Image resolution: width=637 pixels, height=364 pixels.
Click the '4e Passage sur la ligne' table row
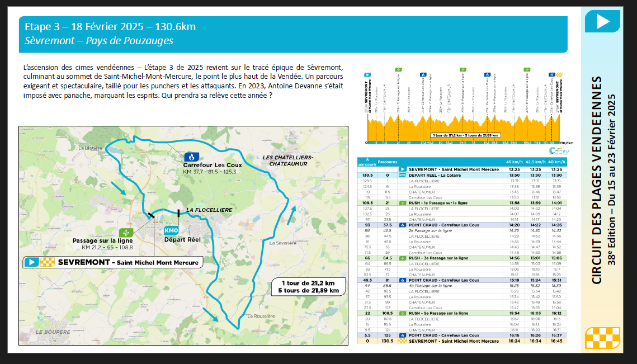(x=462, y=286)
